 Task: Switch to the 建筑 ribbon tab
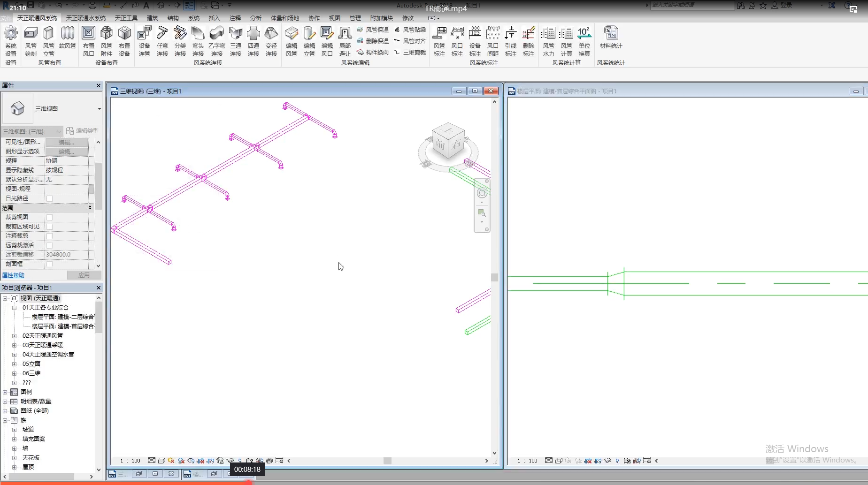click(x=153, y=18)
